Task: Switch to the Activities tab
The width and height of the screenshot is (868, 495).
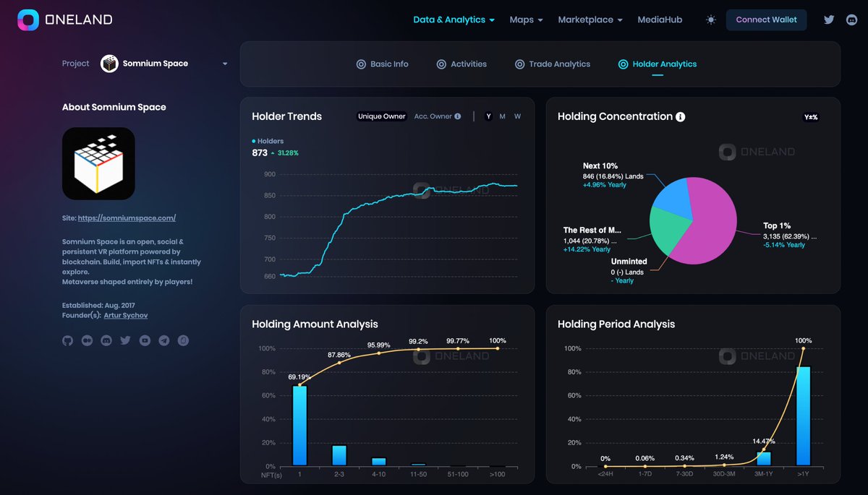Action: tap(461, 64)
